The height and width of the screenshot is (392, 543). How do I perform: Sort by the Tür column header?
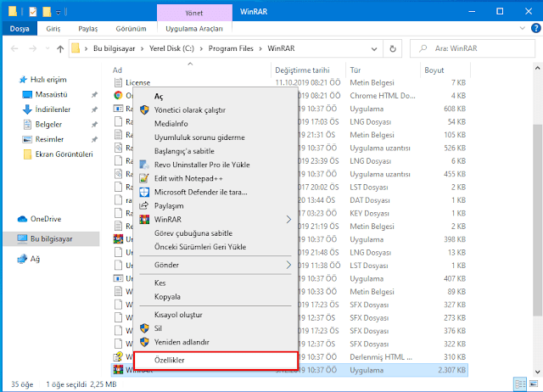[x=355, y=70]
